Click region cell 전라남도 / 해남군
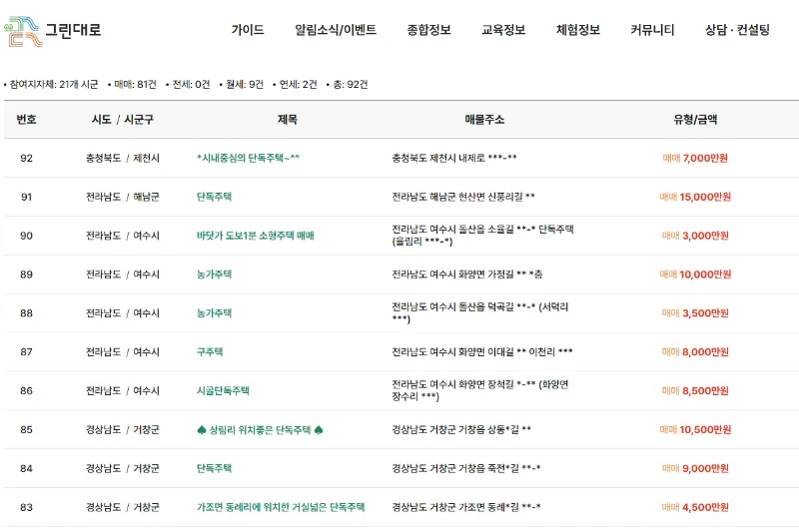The width and height of the screenshot is (799, 532). tap(122, 197)
